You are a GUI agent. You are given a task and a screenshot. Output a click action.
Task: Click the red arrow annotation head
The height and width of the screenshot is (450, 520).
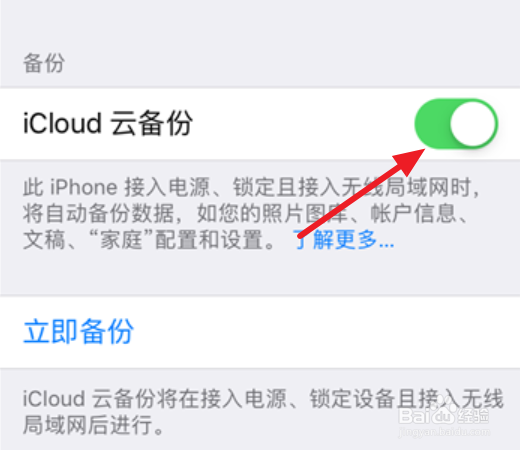pos(408,162)
